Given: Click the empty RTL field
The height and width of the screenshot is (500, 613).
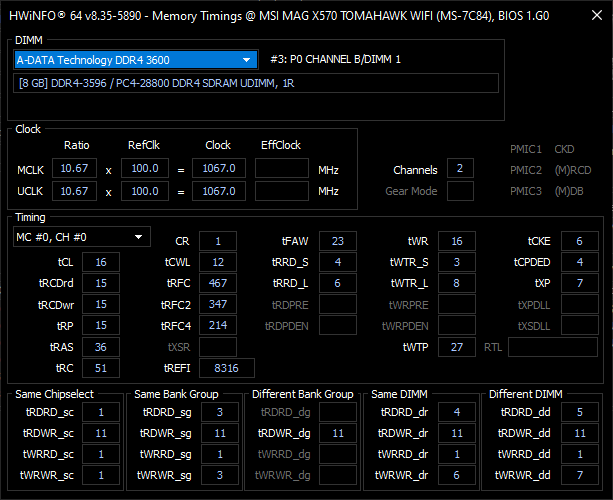Looking at the screenshot, I should [x=553, y=347].
